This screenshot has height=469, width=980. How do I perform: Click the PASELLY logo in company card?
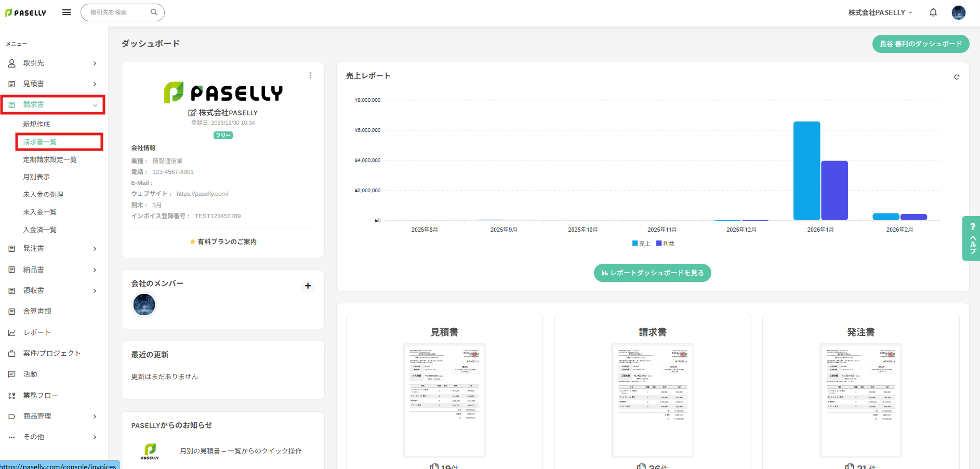[223, 93]
